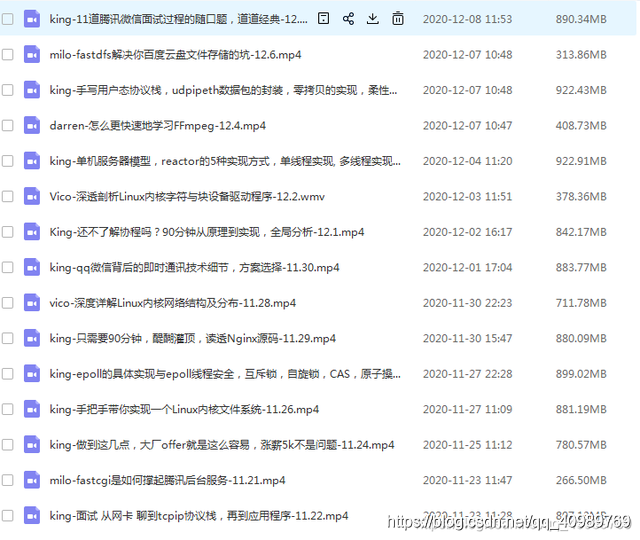The width and height of the screenshot is (640, 540).
Task: Click the share icon in first row
Action: click(348, 19)
